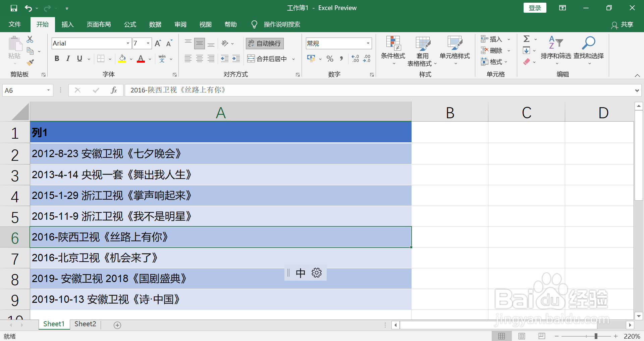Open 查找和选择 (Find & Select)
This screenshot has width=644, height=341.
tap(589, 51)
